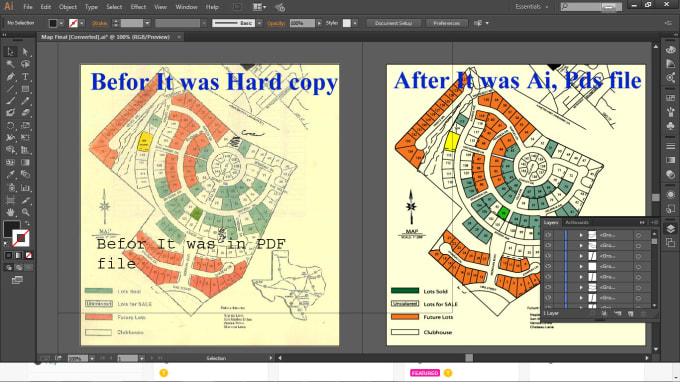The image size is (680, 382).
Task: Open the Style dropdown arrow
Action: (x=355, y=23)
